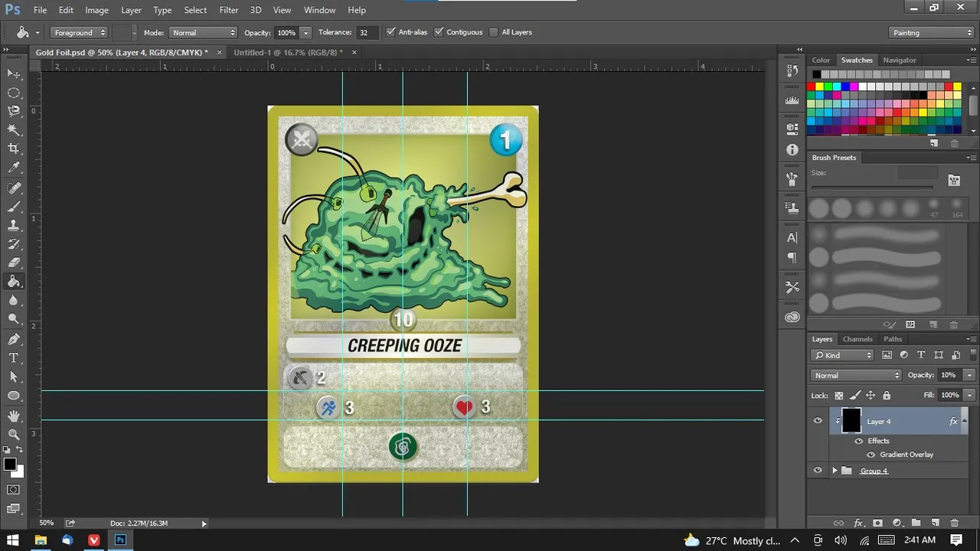Click the Layer 4 fx indicator

(x=953, y=421)
